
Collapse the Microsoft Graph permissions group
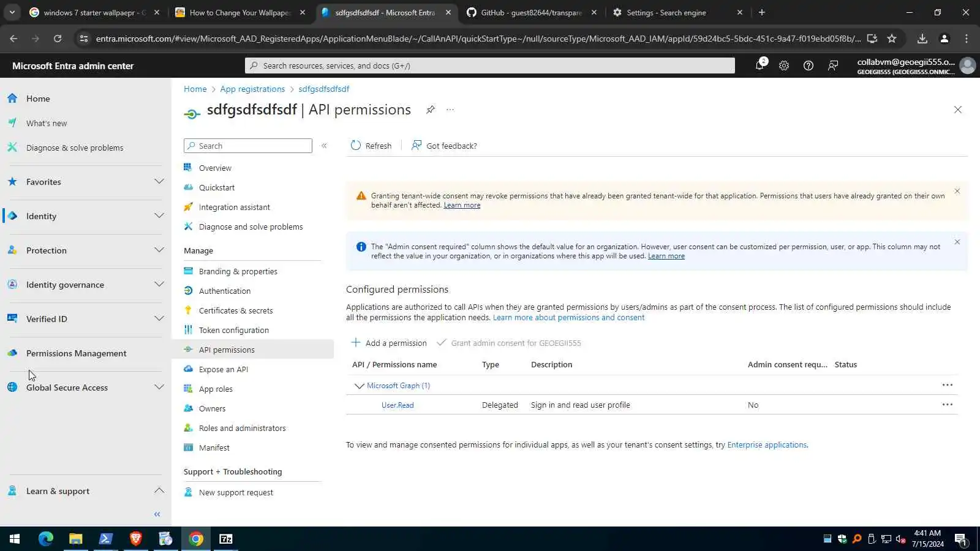[x=359, y=386]
